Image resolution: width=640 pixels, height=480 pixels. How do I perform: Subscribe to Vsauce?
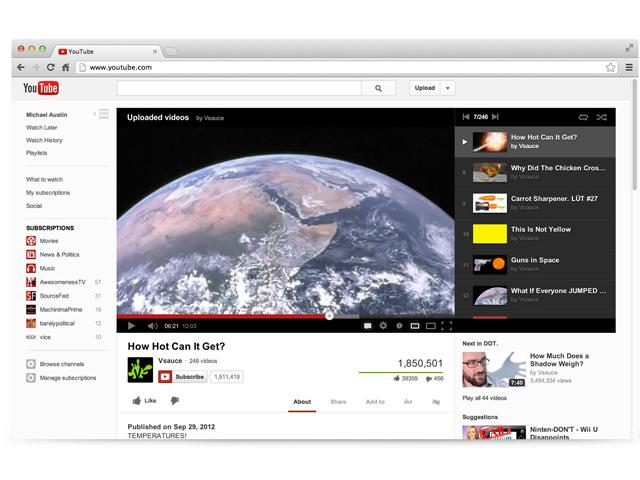click(182, 377)
